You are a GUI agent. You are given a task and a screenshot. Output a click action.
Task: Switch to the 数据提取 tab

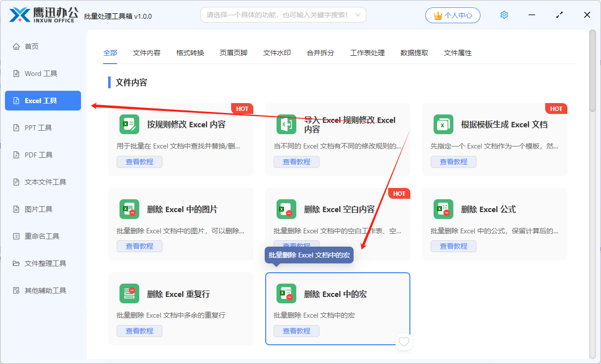click(x=414, y=53)
